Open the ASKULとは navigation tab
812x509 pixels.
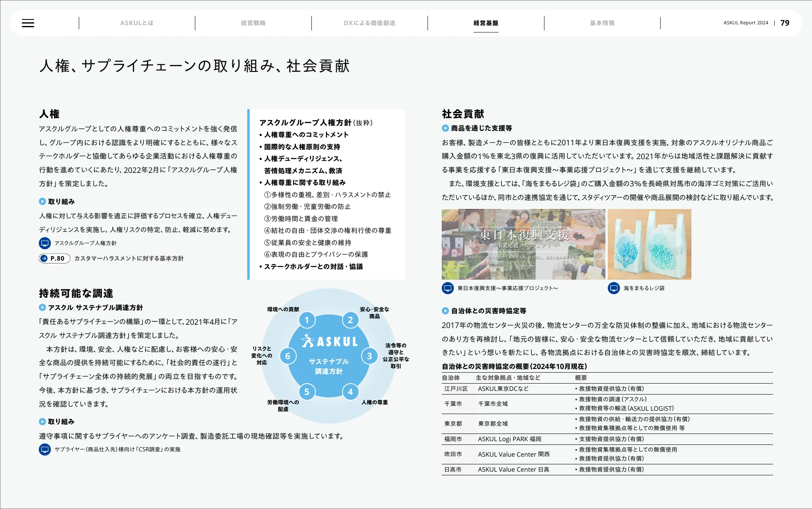click(x=137, y=23)
